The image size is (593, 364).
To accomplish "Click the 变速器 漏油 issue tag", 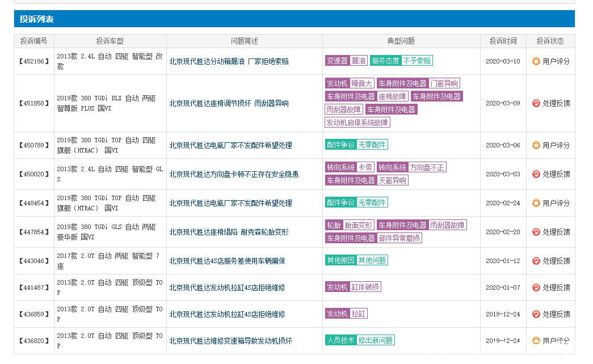I will pyautogui.click(x=346, y=61).
